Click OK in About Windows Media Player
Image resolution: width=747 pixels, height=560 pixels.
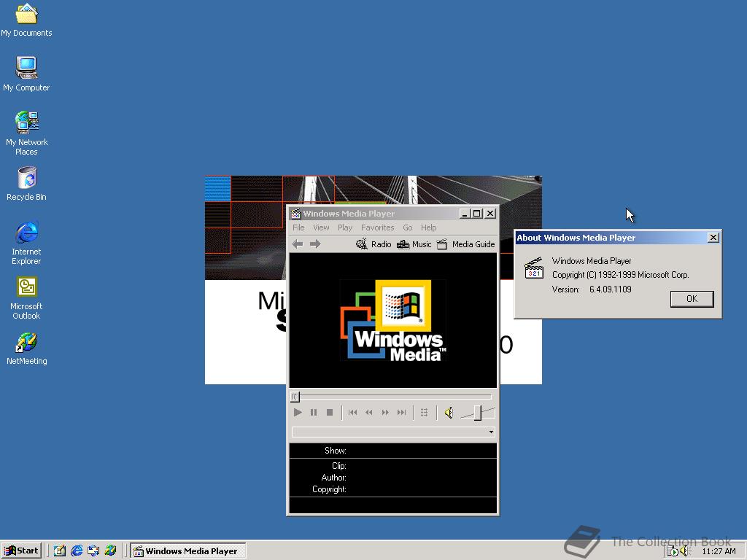tap(692, 298)
